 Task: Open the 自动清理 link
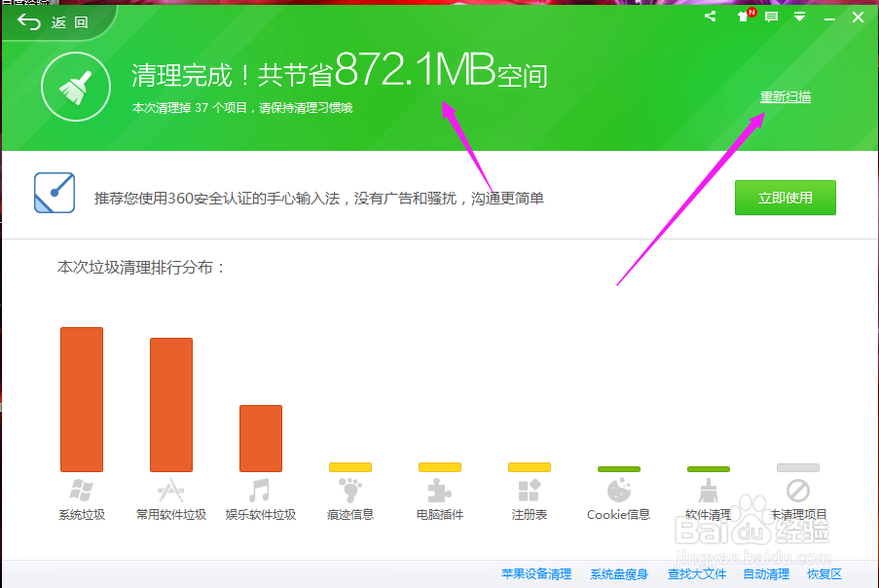pos(766,574)
